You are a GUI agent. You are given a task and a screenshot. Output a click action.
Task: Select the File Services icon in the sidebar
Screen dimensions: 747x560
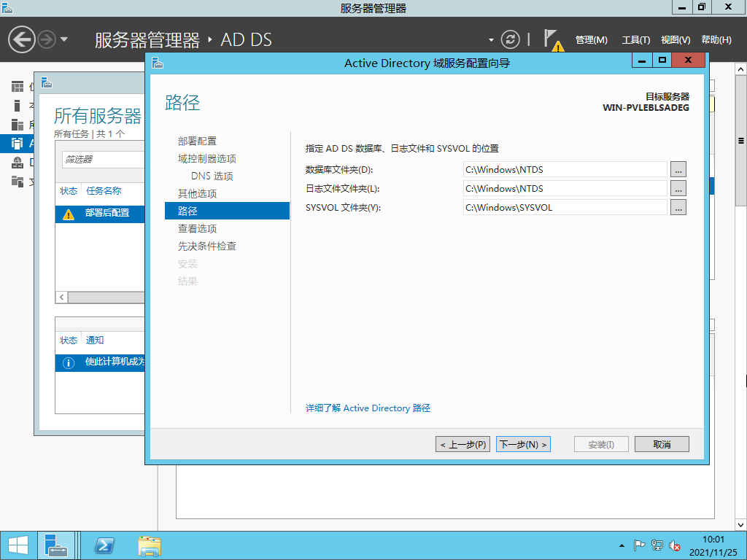pos(18,182)
